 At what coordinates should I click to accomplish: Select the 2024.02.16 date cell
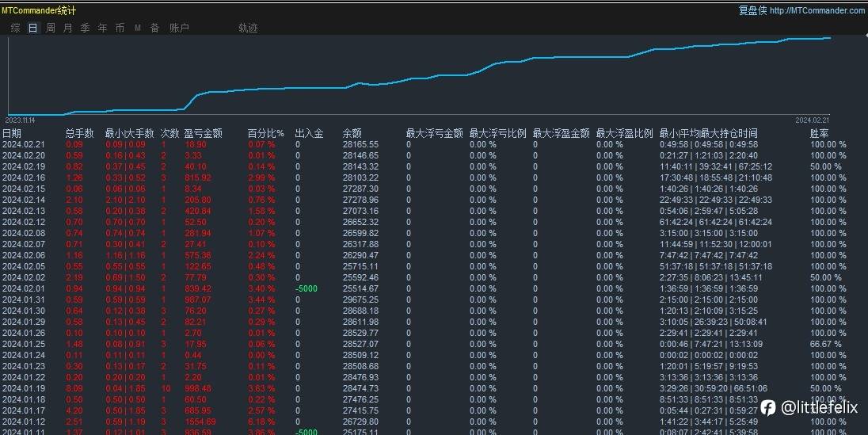pyautogui.click(x=24, y=177)
